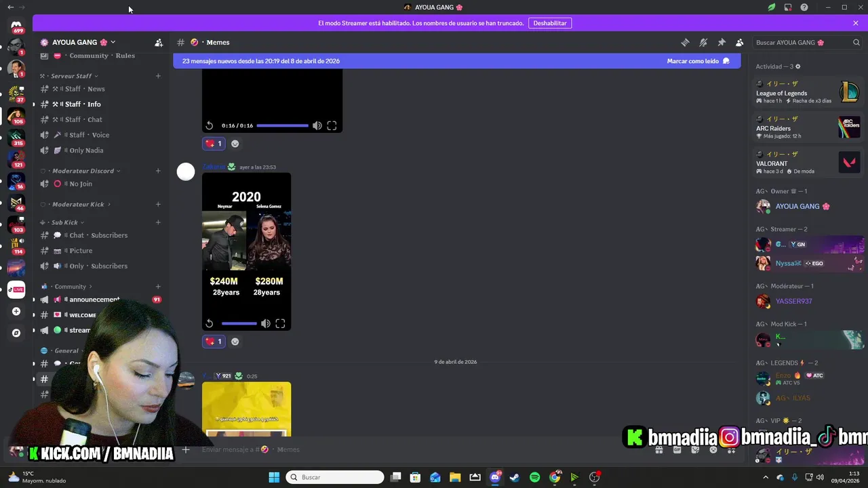Click the magnifier icon in search box
Image resolution: width=868 pixels, height=488 pixels.
pyautogui.click(x=856, y=42)
